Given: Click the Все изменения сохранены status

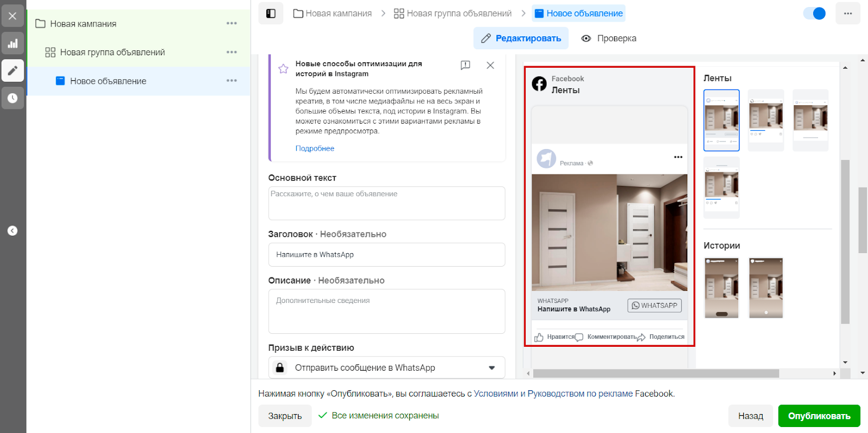Looking at the screenshot, I should coord(378,416).
